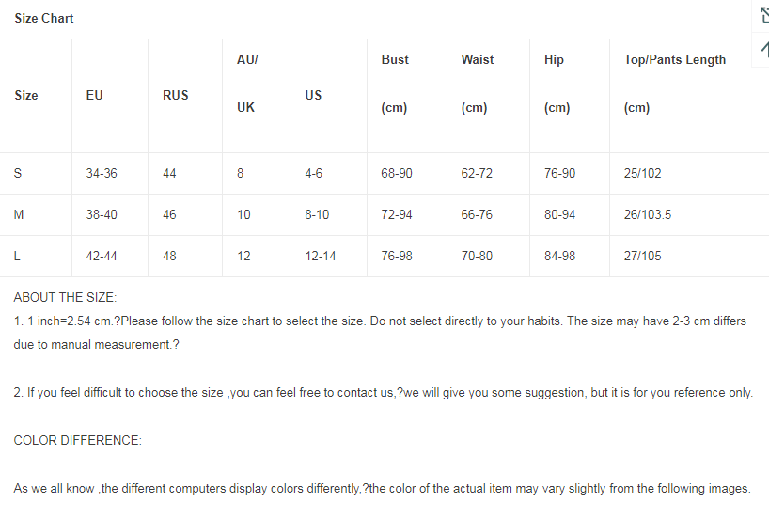Screen dimensions: 769x532
Task: Click the RUS column header
Action: (x=175, y=95)
